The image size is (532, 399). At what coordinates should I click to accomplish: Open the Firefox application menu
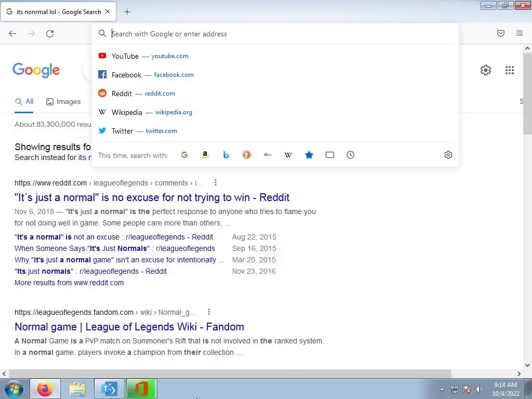(520, 33)
